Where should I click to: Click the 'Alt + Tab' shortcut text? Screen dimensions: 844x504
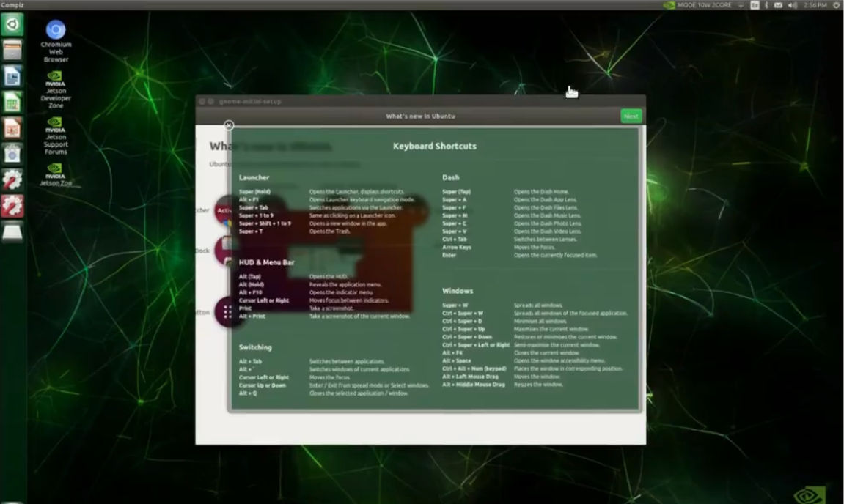250,361
